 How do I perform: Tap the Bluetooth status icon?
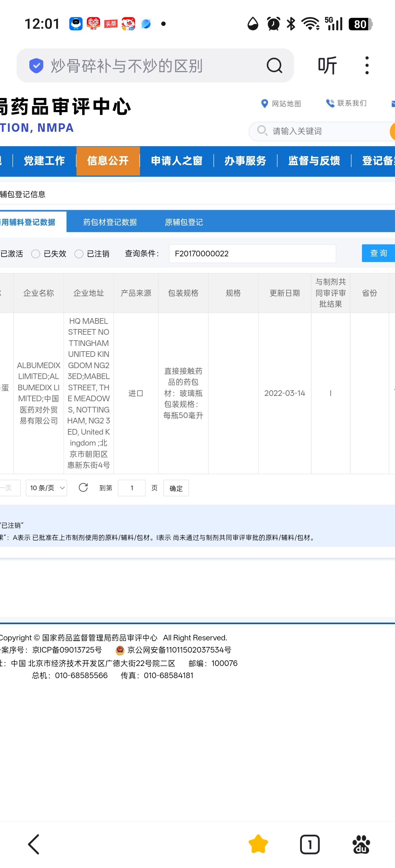coord(291,24)
